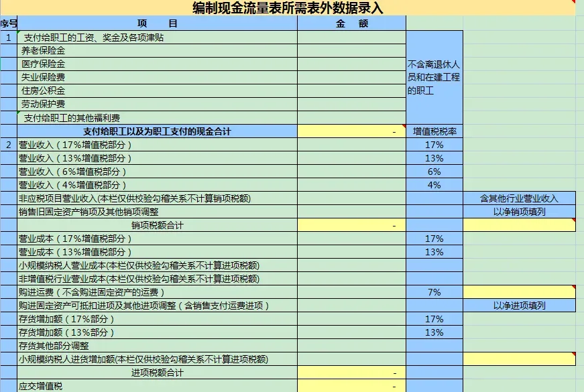Select 购进运费(不含购进固定资产的运费) cell
Screen dimensions: 584x392
pos(157,292)
